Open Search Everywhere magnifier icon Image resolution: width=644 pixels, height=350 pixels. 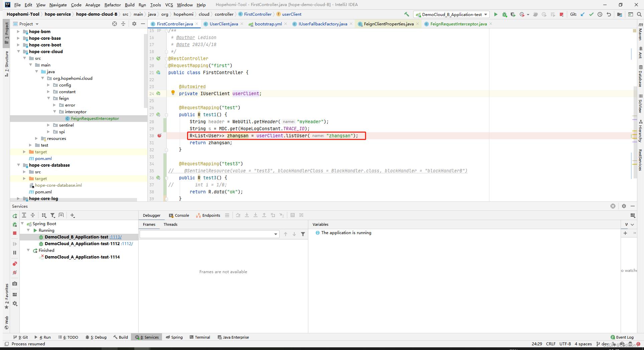coord(639,14)
